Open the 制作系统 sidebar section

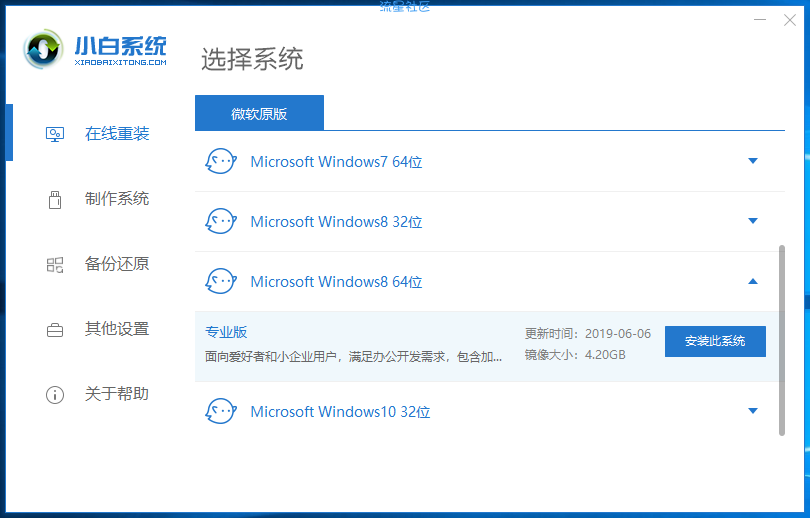117,199
